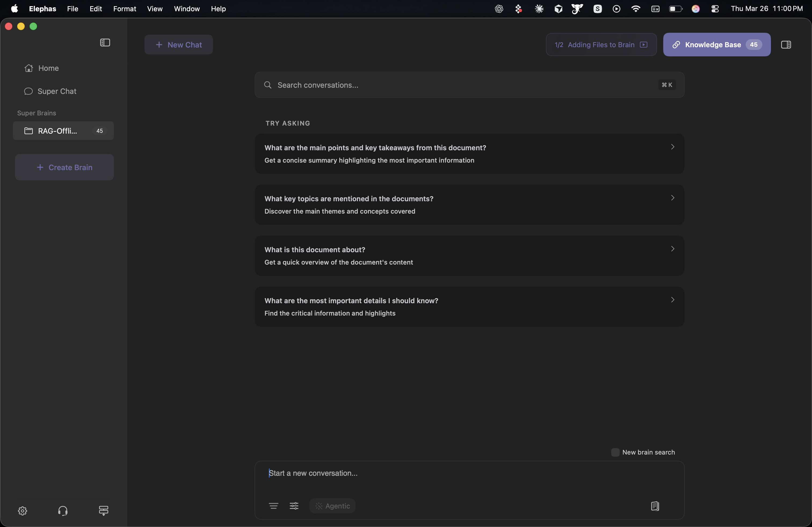This screenshot has height=527, width=812.
Task: Click the elephant-head menu bar icon
Action: tap(577, 9)
